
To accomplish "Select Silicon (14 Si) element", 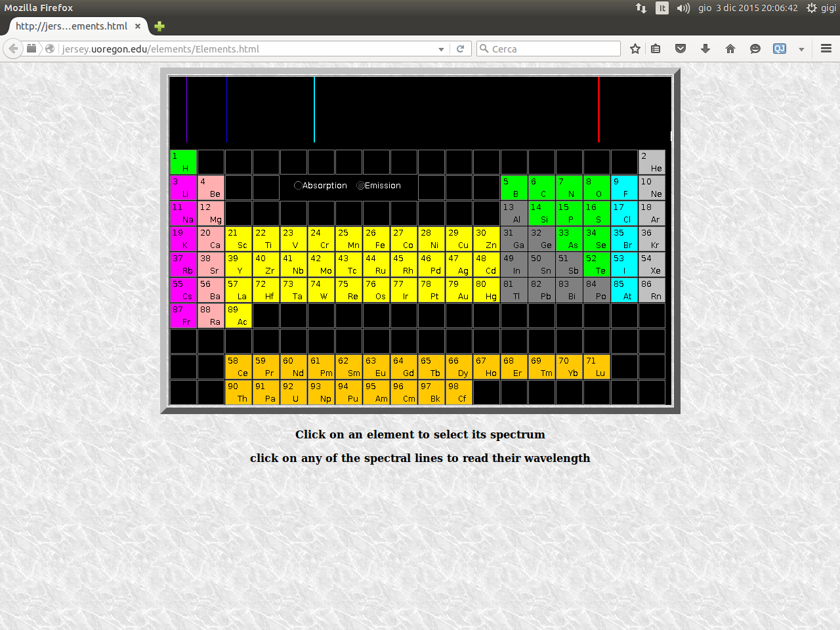I will [542, 213].
